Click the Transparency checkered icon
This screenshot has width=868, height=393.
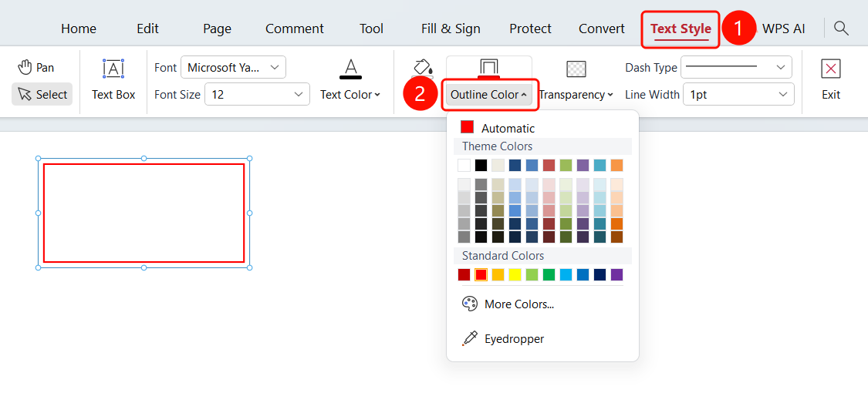tap(576, 69)
